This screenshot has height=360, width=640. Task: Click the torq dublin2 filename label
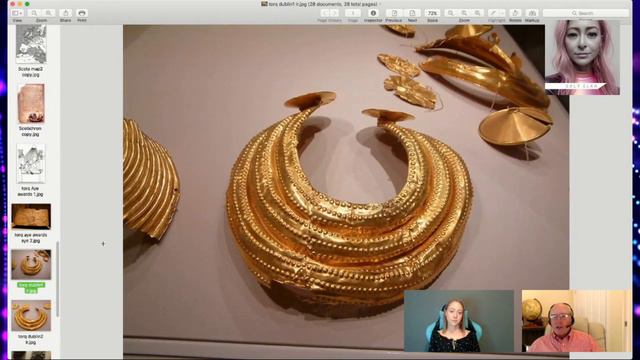[31, 339]
